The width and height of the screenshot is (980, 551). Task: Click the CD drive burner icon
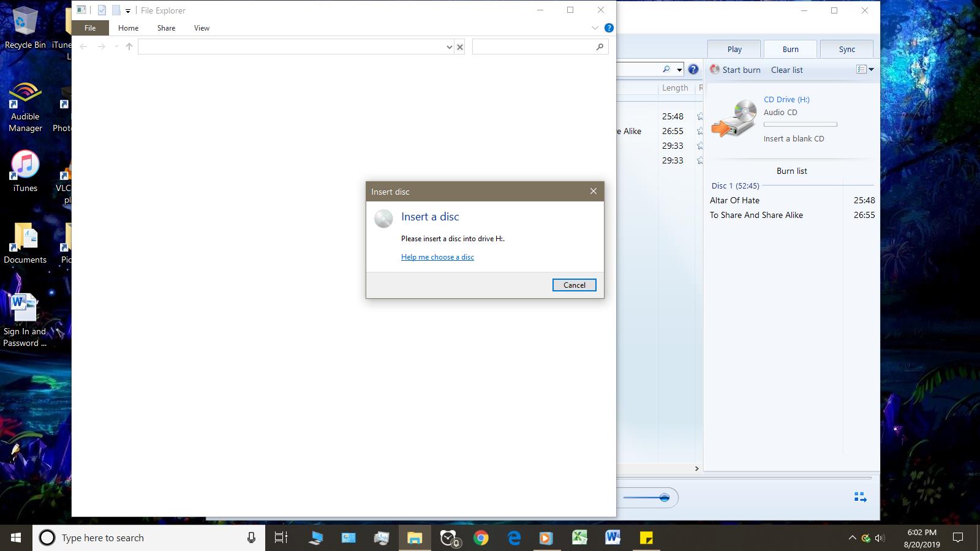pos(734,118)
